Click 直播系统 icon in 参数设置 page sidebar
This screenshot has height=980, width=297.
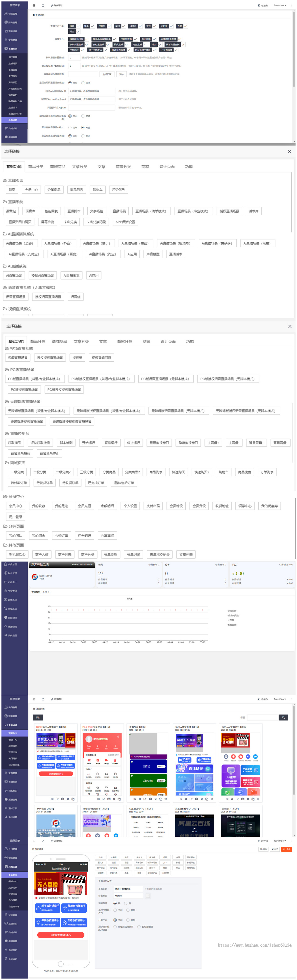(6, 49)
